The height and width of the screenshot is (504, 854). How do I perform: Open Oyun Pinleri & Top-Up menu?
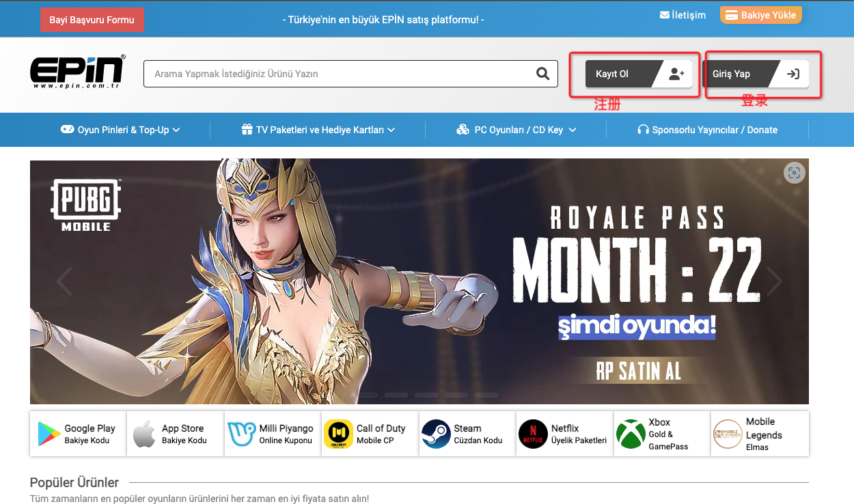(120, 130)
